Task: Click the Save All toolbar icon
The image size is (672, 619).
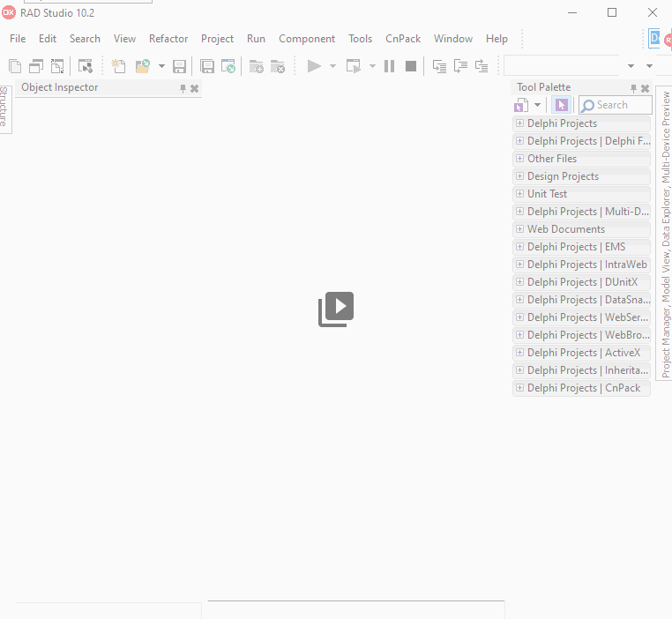Action: coord(207,66)
